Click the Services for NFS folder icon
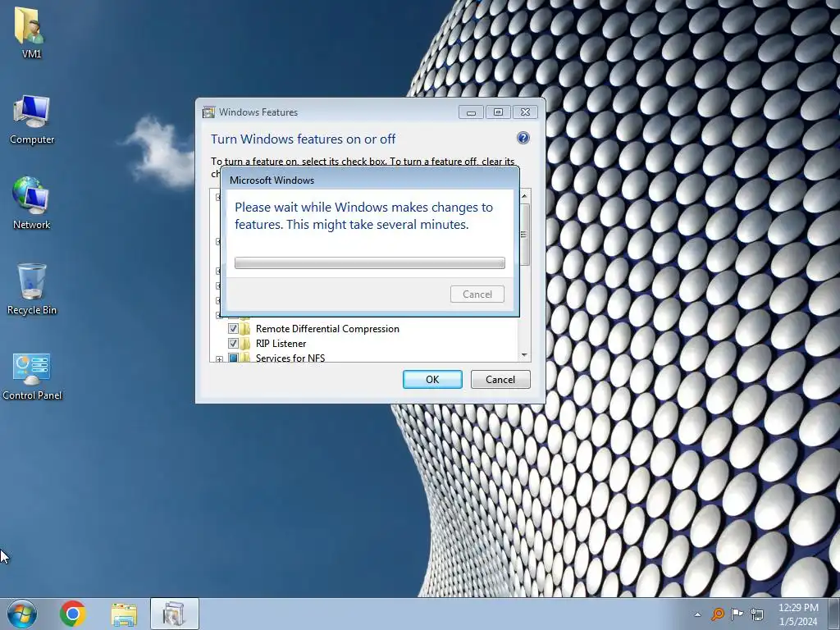840x630 pixels. (x=245, y=358)
